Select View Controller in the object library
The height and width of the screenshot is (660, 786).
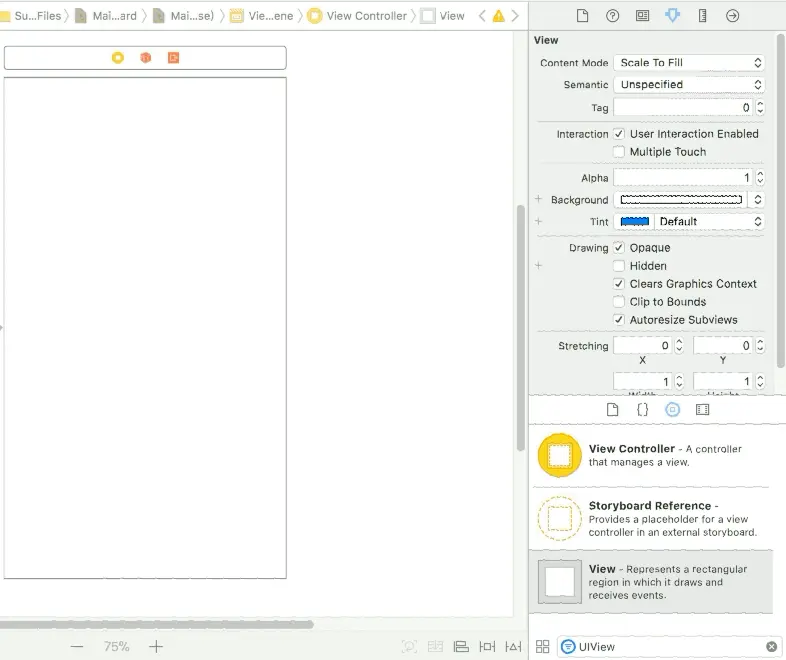651,455
